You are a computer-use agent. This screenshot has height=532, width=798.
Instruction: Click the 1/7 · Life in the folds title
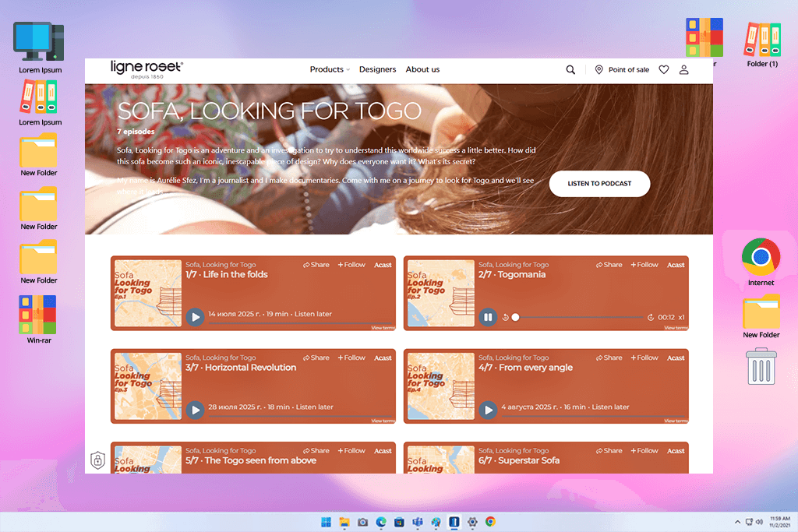tap(227, 275)
